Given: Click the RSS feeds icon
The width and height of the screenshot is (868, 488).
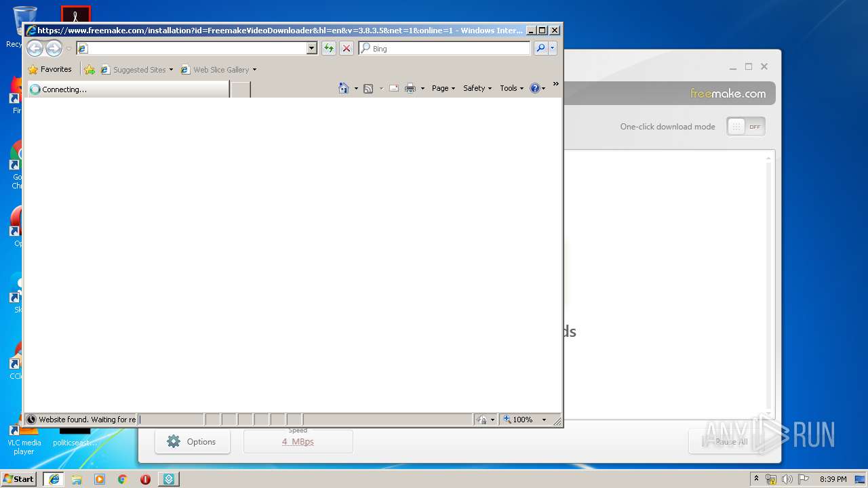Looking at the screenshot, I should (x=368, y=88).
